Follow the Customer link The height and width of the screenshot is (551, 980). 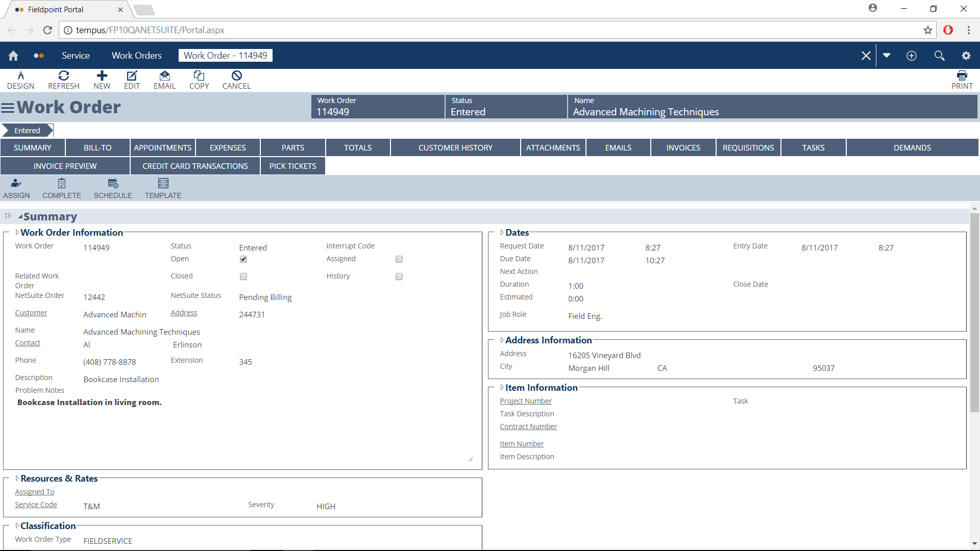pos(31,313)
